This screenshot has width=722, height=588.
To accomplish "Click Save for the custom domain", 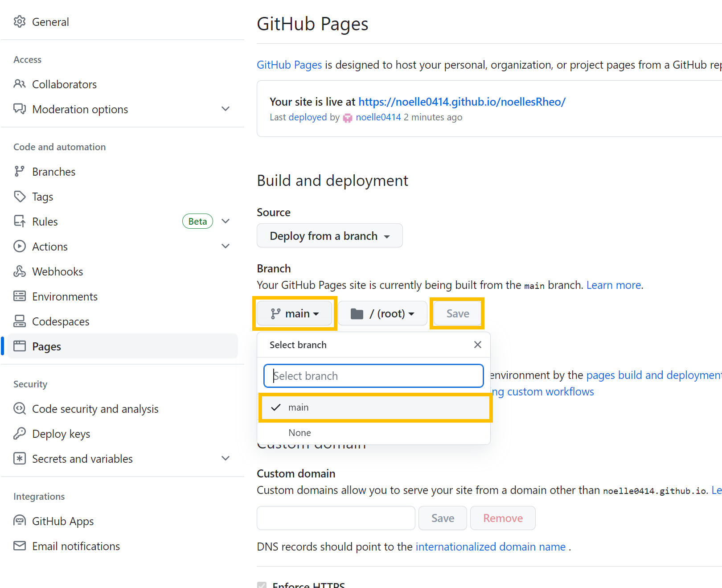I will click(443, 518).
